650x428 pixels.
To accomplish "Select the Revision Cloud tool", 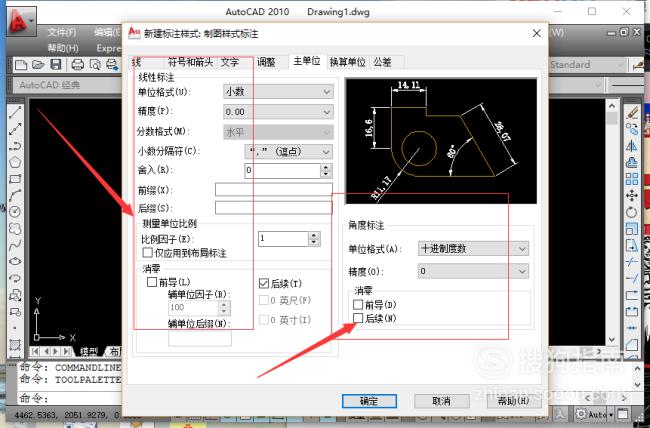I will (x=15, y=229).
